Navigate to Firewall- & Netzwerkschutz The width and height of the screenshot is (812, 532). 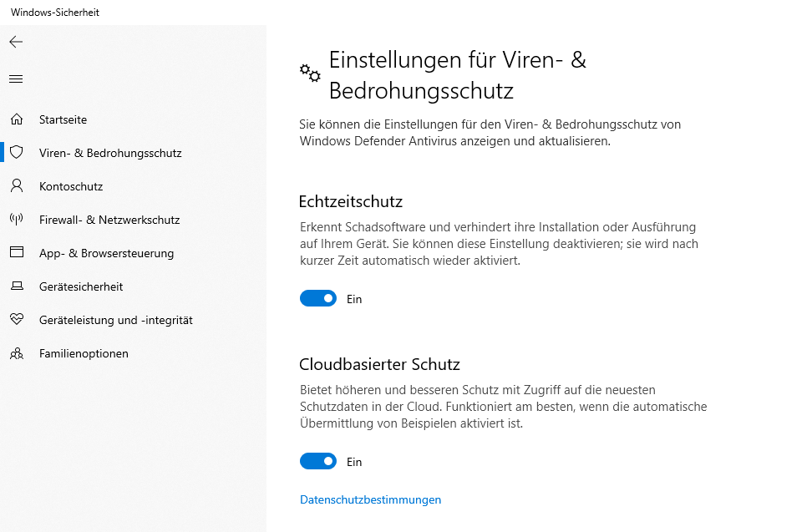coord(109,220)
